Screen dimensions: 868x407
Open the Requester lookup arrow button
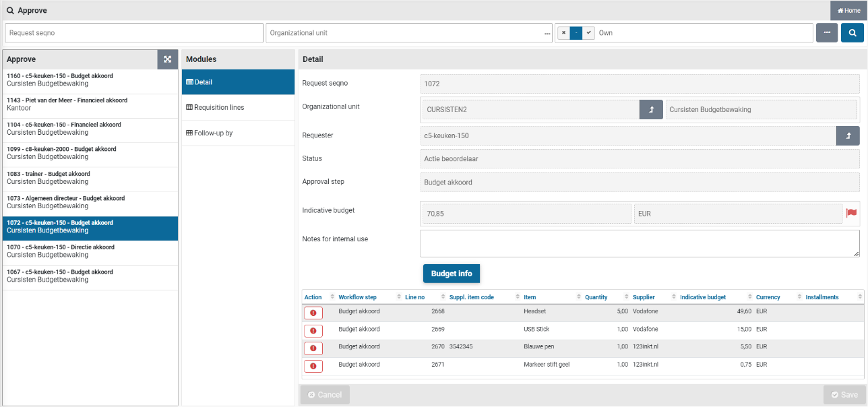tap(848, 135)
